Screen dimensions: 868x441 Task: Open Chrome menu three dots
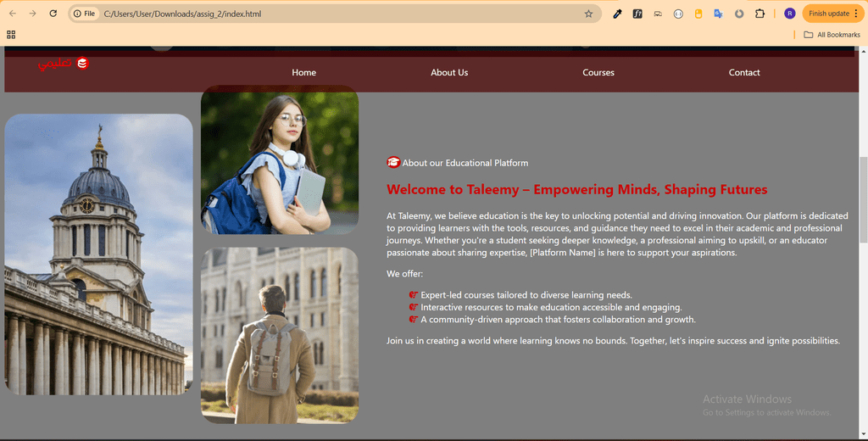[x=856, y=14]
